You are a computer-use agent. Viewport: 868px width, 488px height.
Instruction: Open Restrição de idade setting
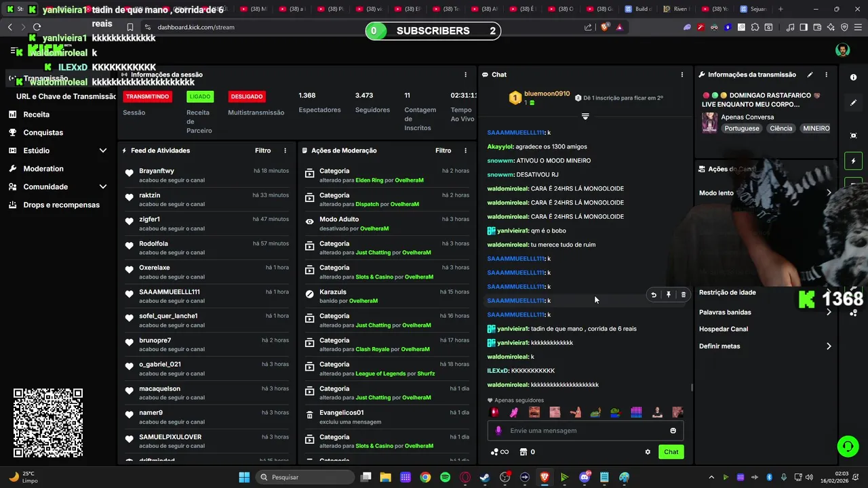click(x=764, y=292)
